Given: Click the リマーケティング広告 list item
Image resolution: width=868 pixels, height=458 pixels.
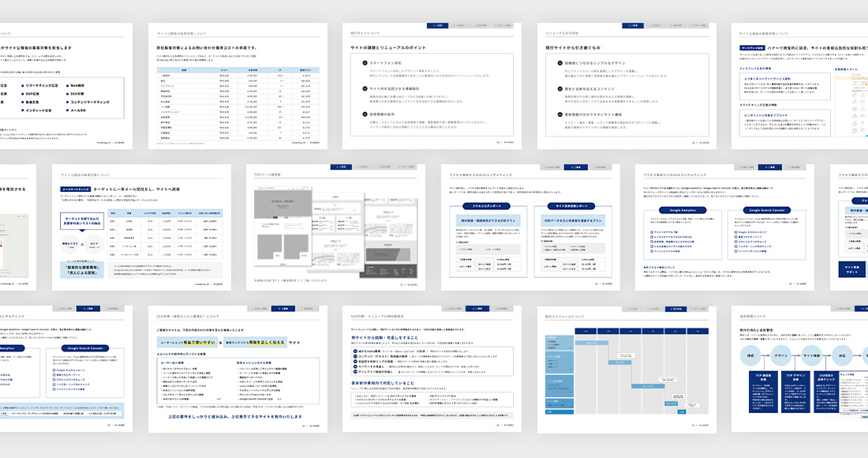Looking at the screenshot, I should pyautogui.click(x=42, y=86).
